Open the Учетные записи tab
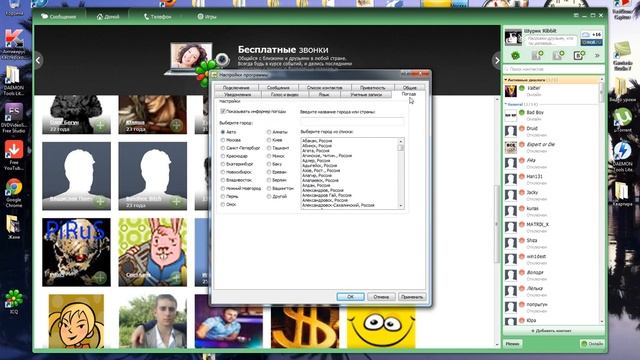640x360 pixels. pyautogui.click(x=366, y=94)
